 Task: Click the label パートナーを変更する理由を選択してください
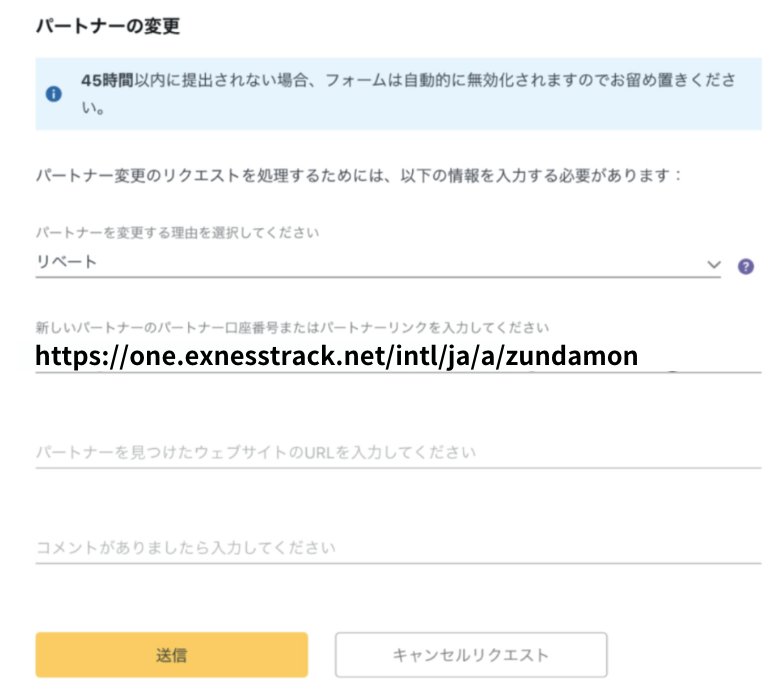point(178,233)
